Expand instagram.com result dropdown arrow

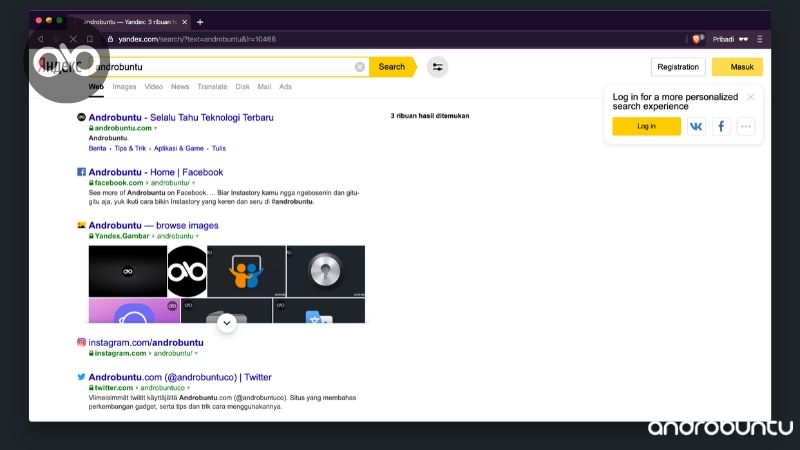[196, 354]
